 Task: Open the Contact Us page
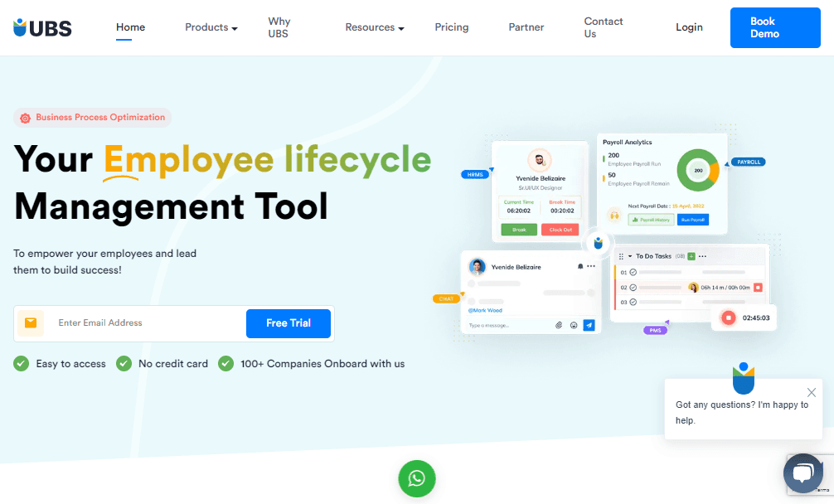coord(604,27)
